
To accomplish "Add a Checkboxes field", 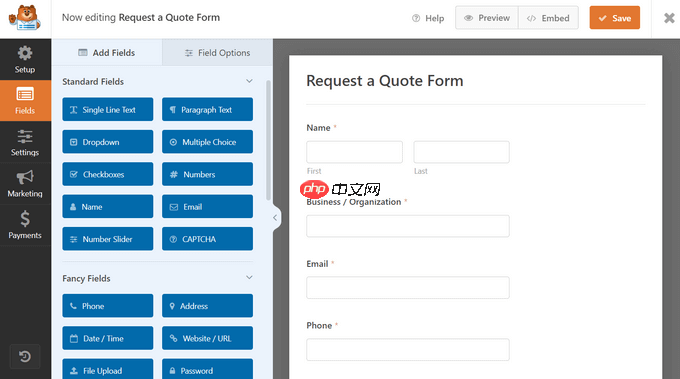I will click(108, 174).
